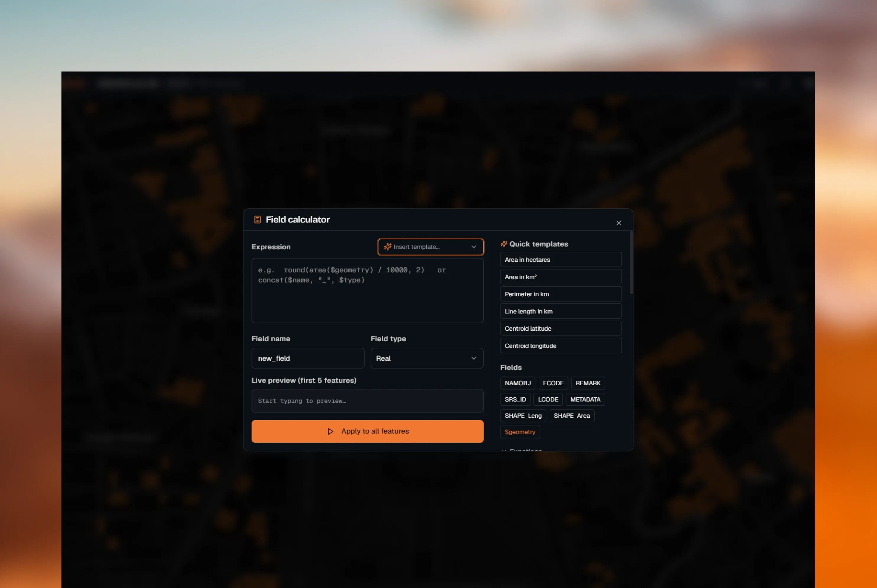Image resolution: width=877 pixels, height=588 pixels.
Task: Click the sparkle icon in Insert template
Action: [387, 247]
